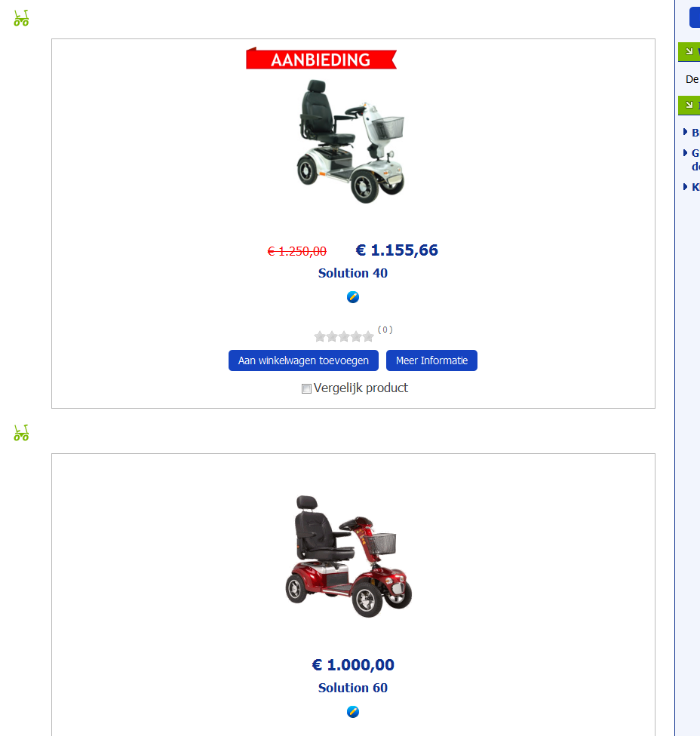Expand the sidebar item starting with K

point(691,187)
